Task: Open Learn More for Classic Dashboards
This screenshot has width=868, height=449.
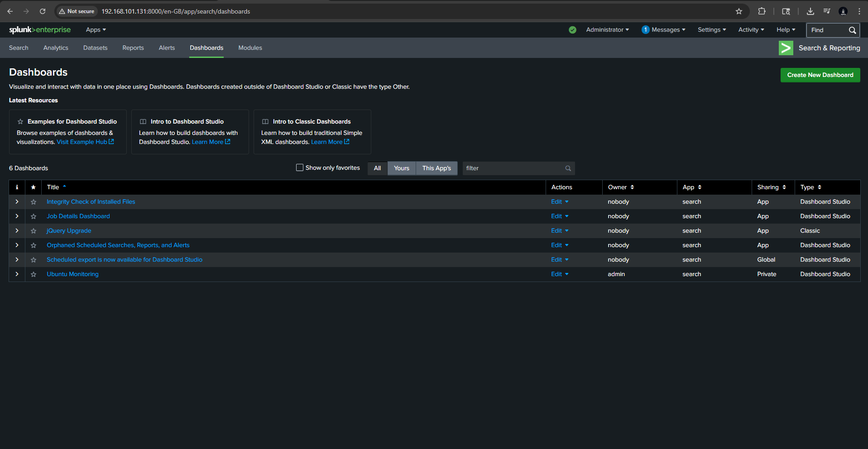Action: pyautogui.click(x=330, y=142)
